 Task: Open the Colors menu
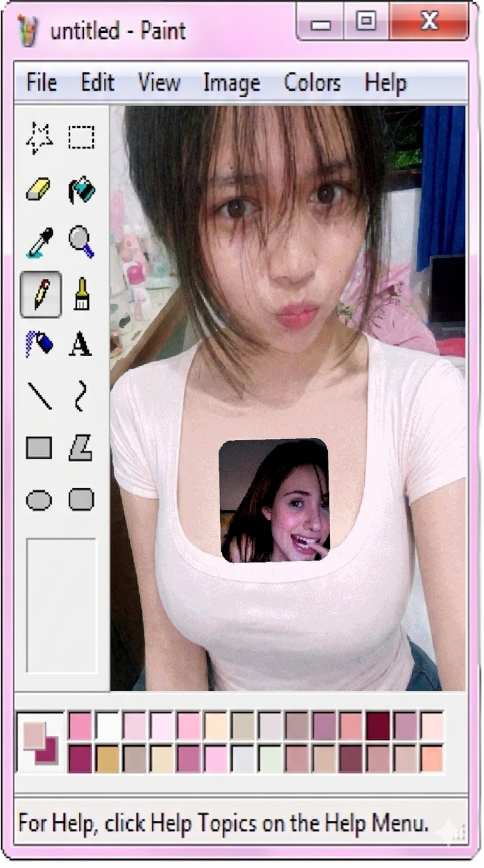click(312, 83)
